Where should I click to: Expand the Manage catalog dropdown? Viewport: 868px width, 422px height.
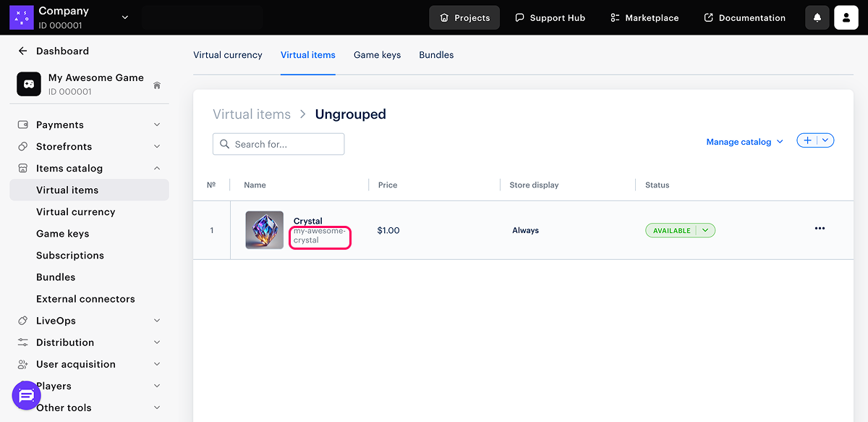click(x=744, y=142)
